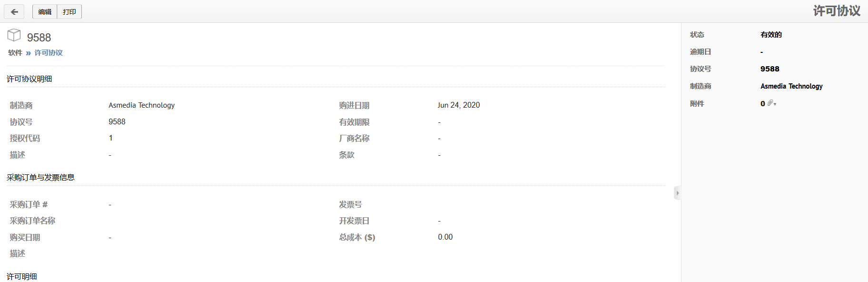This screenshot has height=282, width=868.
Task: Select the 条款 label
Action: click(346, 155)
